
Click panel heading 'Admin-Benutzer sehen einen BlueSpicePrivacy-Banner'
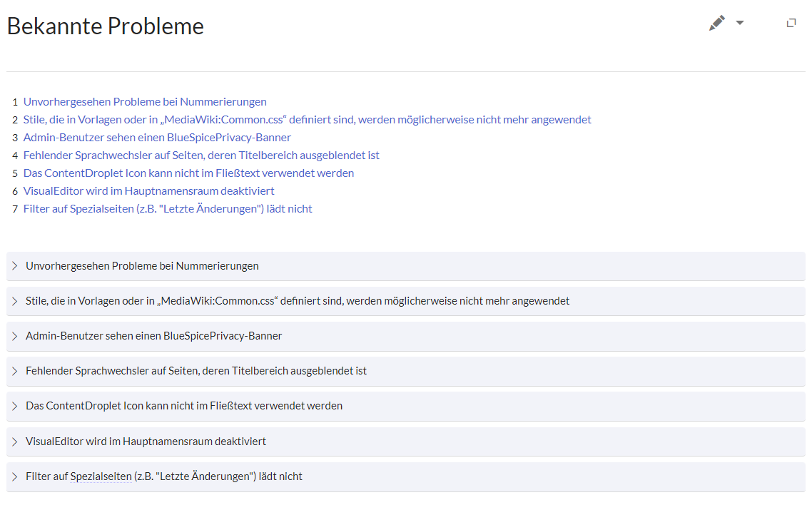pyautogui.click(x=154, y=336)
